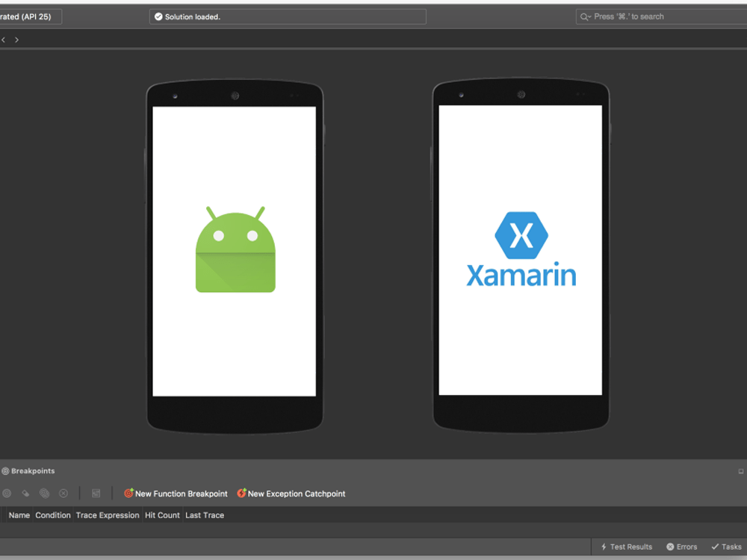The image size is (747, 560).
Task: Toggle the first circular breakpoint icon on
Action: tap(7, 494)
